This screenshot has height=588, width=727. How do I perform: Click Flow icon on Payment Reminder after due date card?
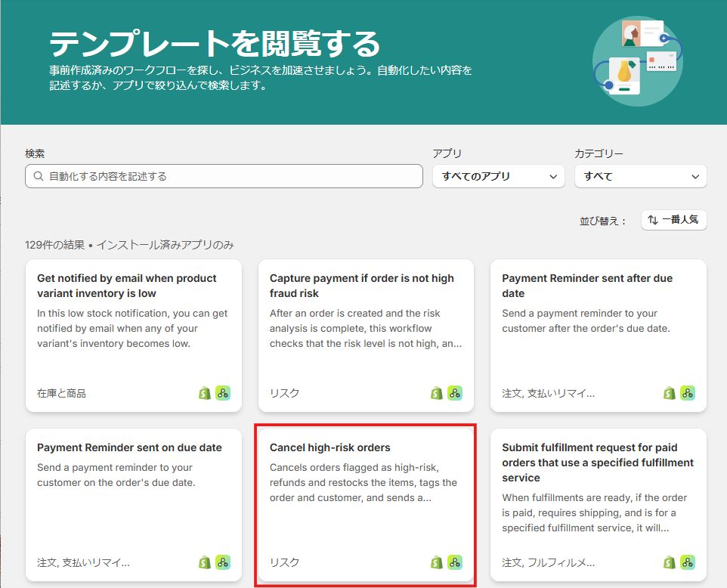click(688, 393)
